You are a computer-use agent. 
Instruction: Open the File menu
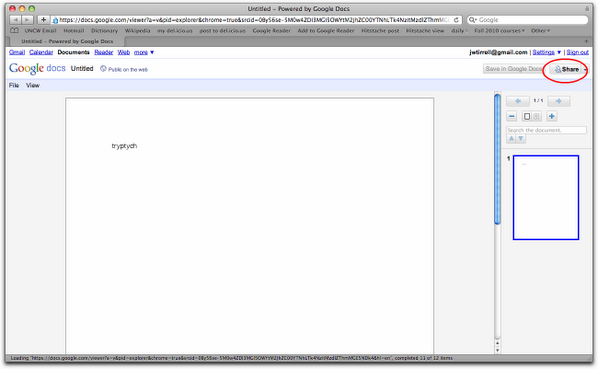(x=14, y=85)
